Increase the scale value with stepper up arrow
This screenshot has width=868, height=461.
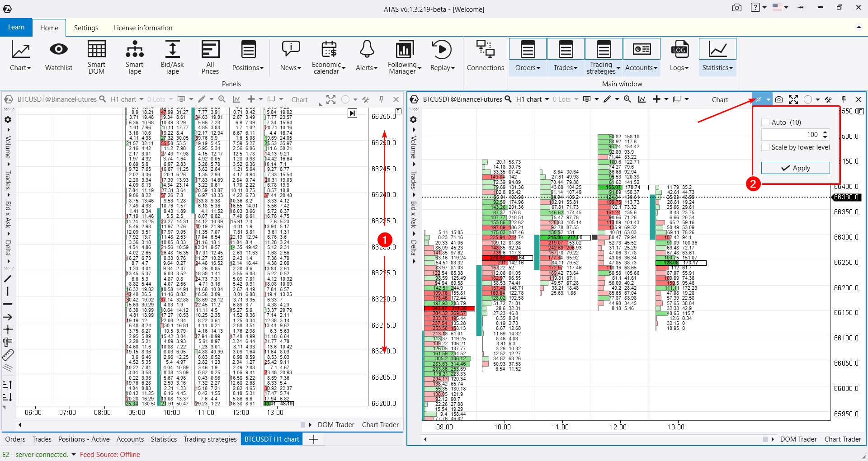click(826, 132)
